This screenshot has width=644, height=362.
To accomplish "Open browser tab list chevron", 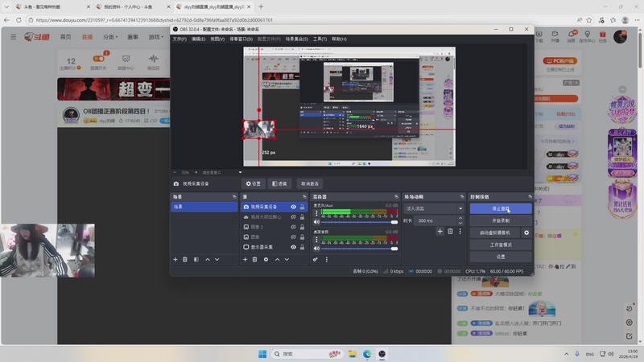I will [x=6, y=7].
